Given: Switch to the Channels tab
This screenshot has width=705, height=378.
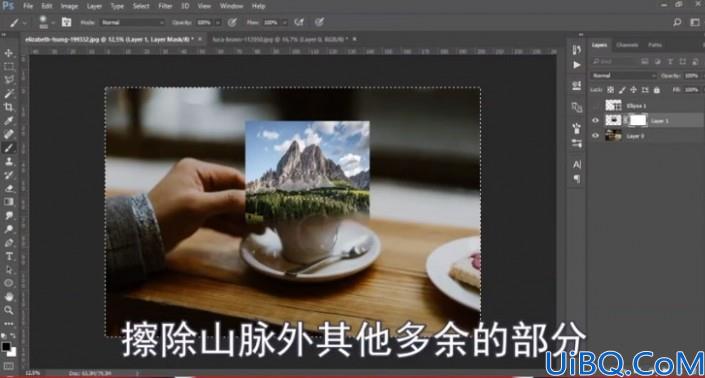Looking at the screenshot, I should (627, 45).
